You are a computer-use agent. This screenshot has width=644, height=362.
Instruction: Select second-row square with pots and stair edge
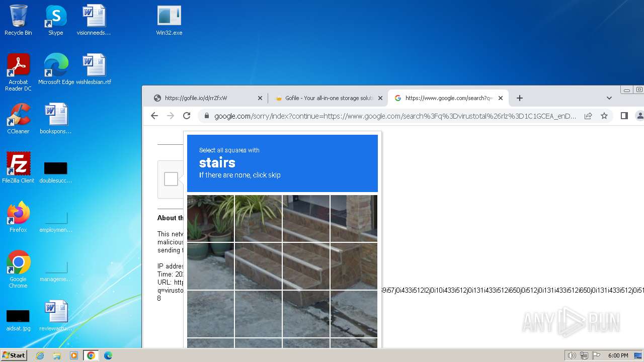[210, 266]
